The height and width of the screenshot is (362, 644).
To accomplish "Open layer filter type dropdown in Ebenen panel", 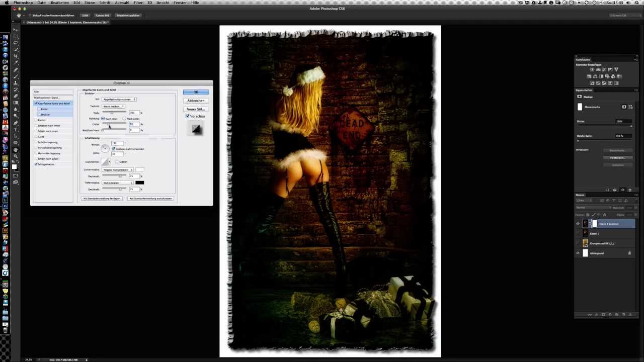I will [x=584, y=200].
